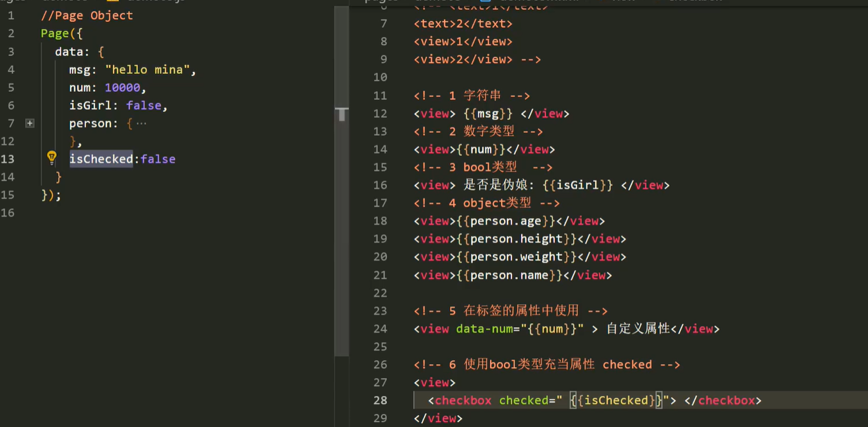Click the text 自定义属性
This screenshot has width=868, height=427.
click(638, 329)
